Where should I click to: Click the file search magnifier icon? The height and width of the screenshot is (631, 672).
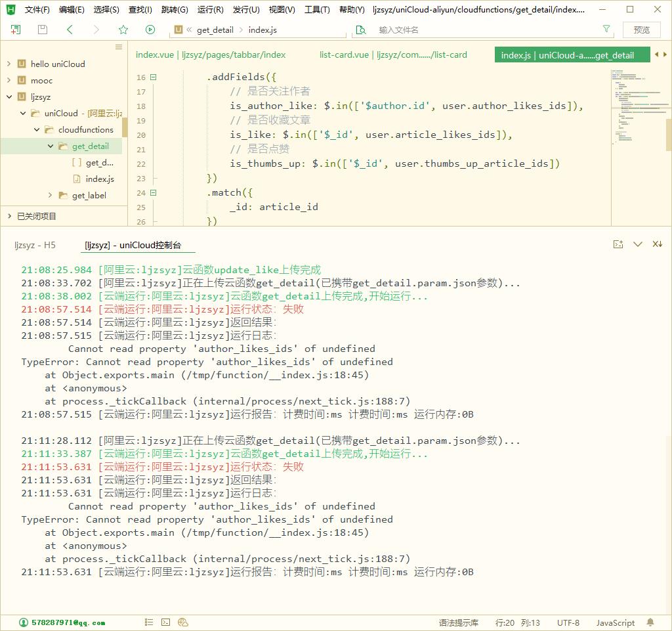[362, 30]
